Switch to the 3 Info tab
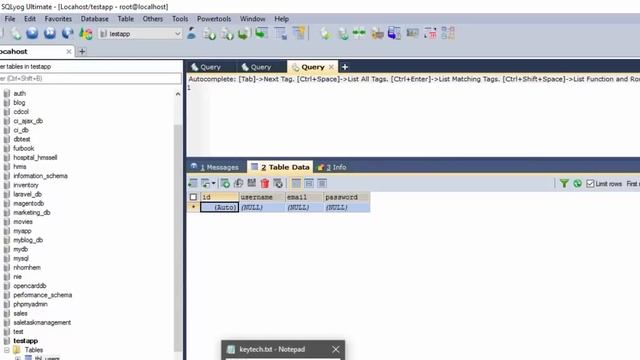Screen dimensions: 640x360 coord(332,167)
